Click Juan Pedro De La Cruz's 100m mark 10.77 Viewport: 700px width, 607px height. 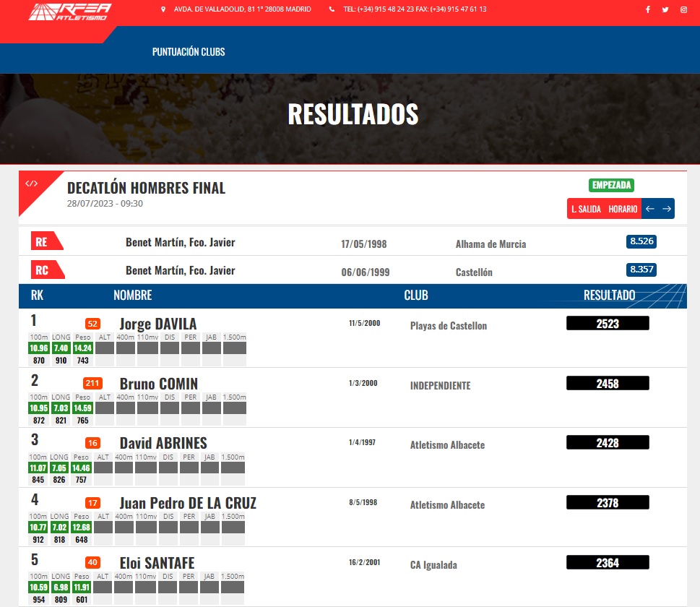[38, 527]
